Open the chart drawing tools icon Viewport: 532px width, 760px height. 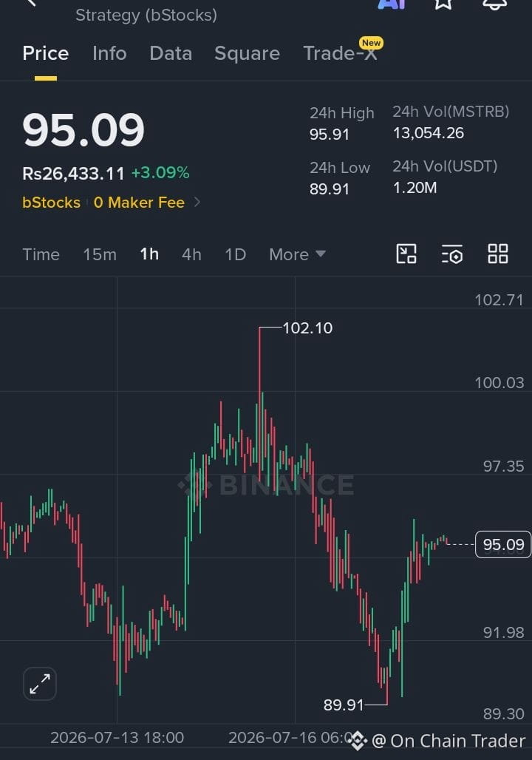tap(406, 254)
